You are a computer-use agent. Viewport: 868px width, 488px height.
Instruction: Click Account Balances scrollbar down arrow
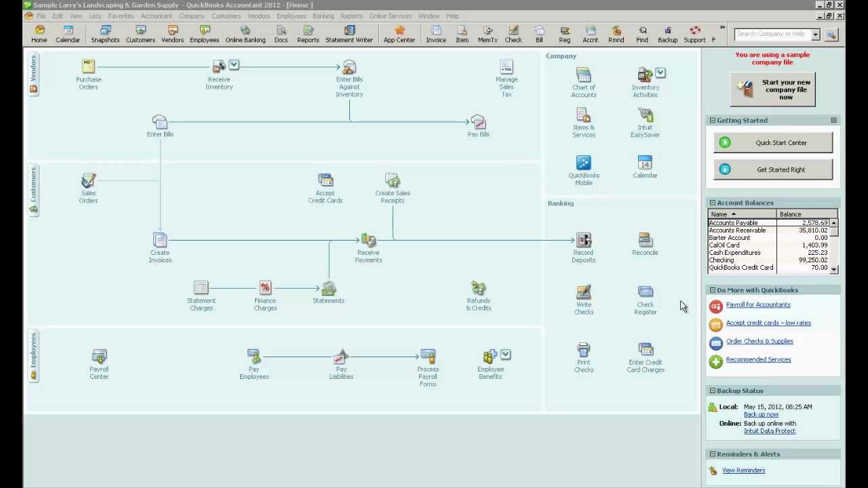[834, 269]
